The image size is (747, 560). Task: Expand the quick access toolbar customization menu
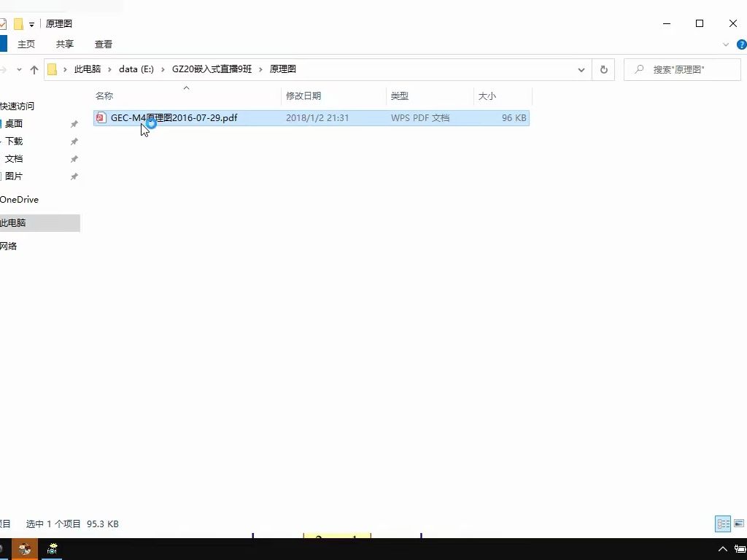click(x=31, y=23)
